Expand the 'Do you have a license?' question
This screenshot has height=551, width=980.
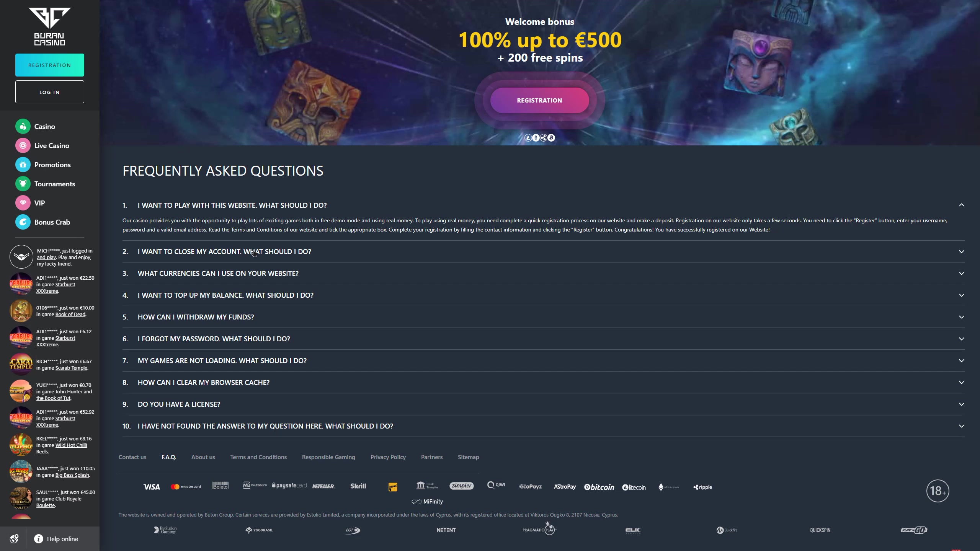[x=961, y=404]
